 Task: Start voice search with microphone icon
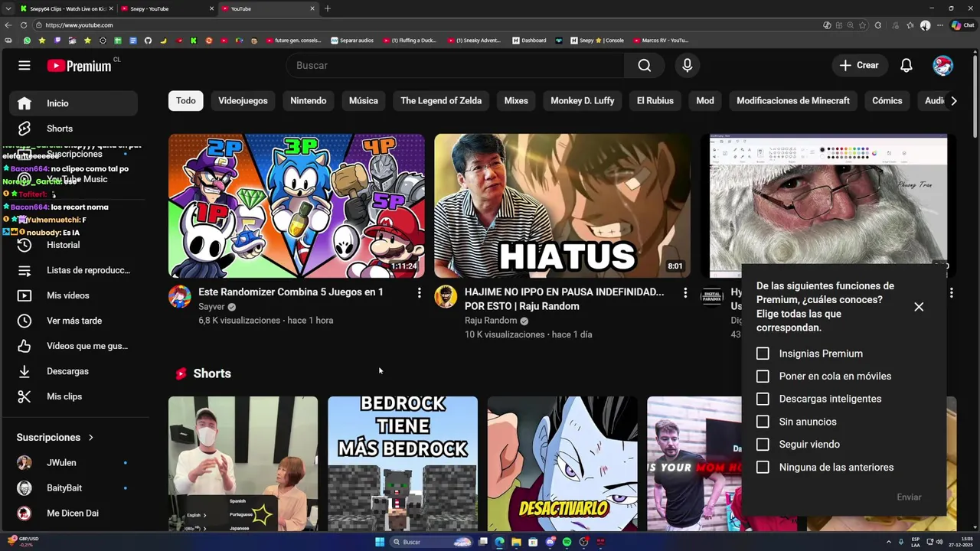(x=688, y=66)
